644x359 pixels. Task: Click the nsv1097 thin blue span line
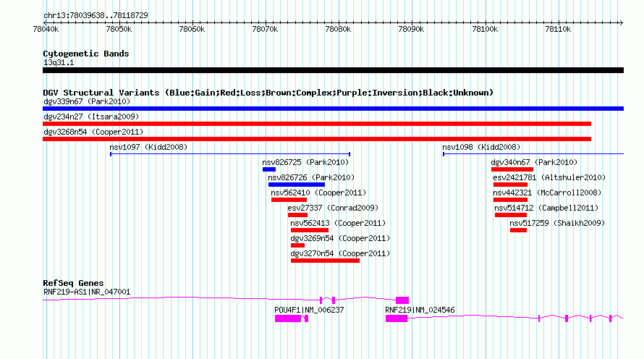(x=230, y=154)
